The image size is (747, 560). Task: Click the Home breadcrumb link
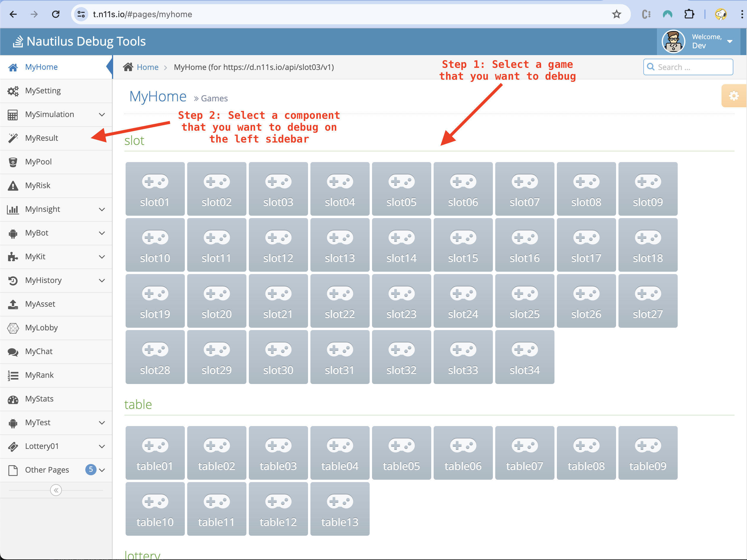[x=148, y=67]
